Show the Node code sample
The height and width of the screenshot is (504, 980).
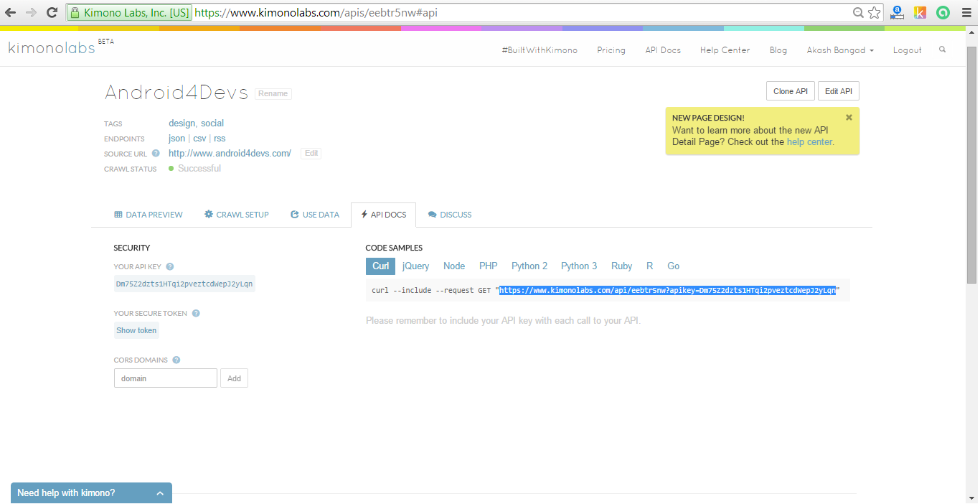454,266
